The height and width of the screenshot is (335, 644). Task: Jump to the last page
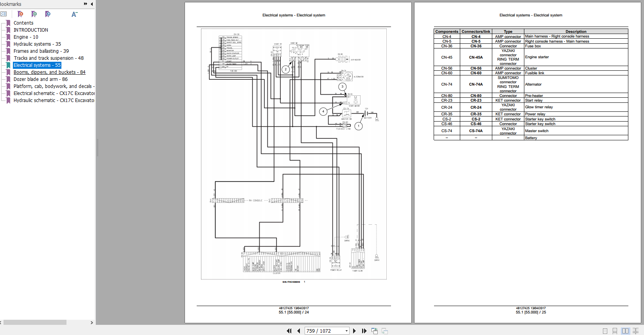click(364, 331)
